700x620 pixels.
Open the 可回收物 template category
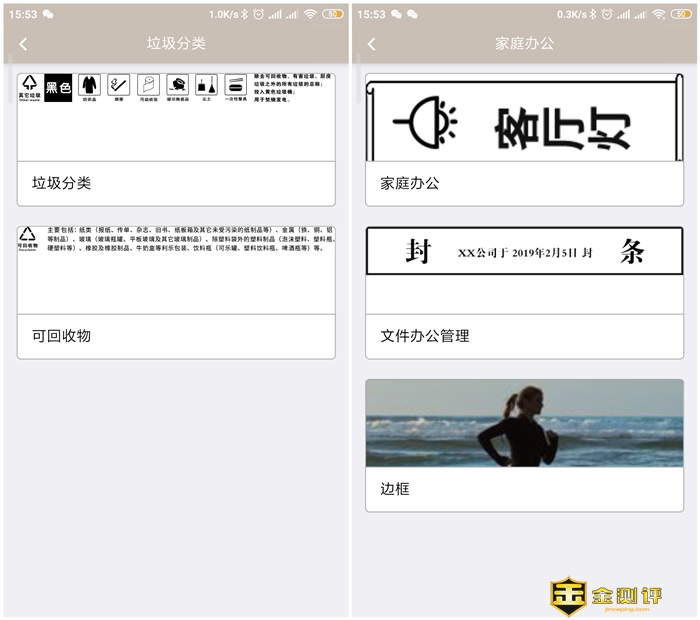(175, 336)
